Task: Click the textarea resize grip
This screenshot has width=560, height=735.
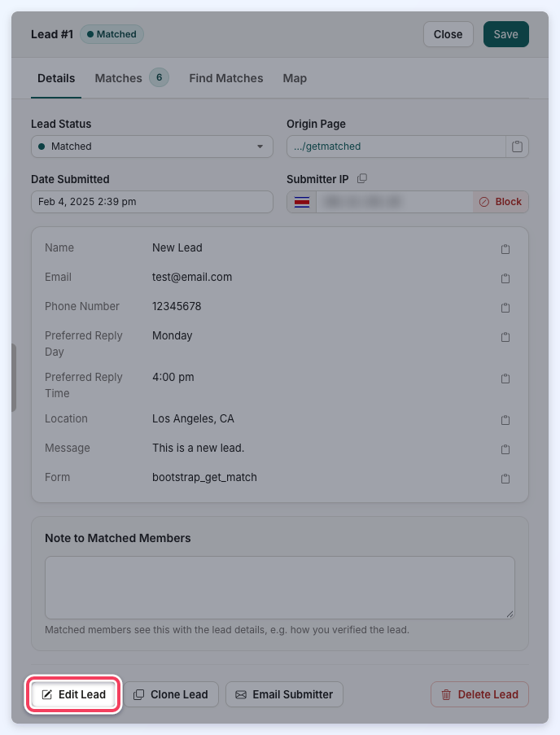Action: point(510,614)
